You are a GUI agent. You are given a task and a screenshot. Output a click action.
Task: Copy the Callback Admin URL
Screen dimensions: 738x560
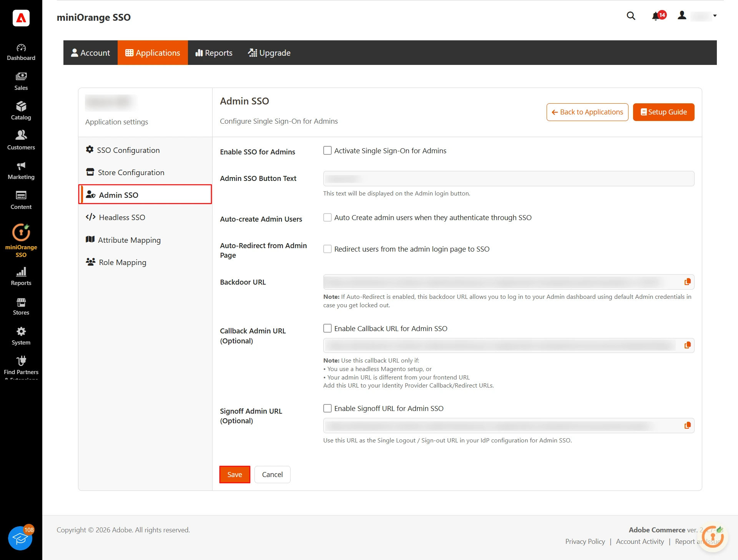coord(687,345)
